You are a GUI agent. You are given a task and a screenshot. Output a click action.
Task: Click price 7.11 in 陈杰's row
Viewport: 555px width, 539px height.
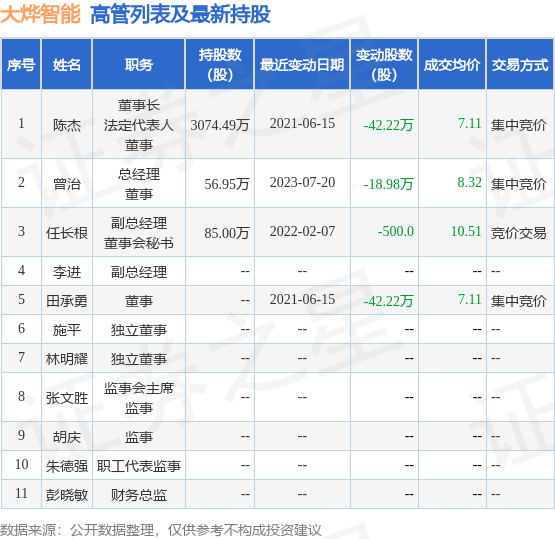470,123
